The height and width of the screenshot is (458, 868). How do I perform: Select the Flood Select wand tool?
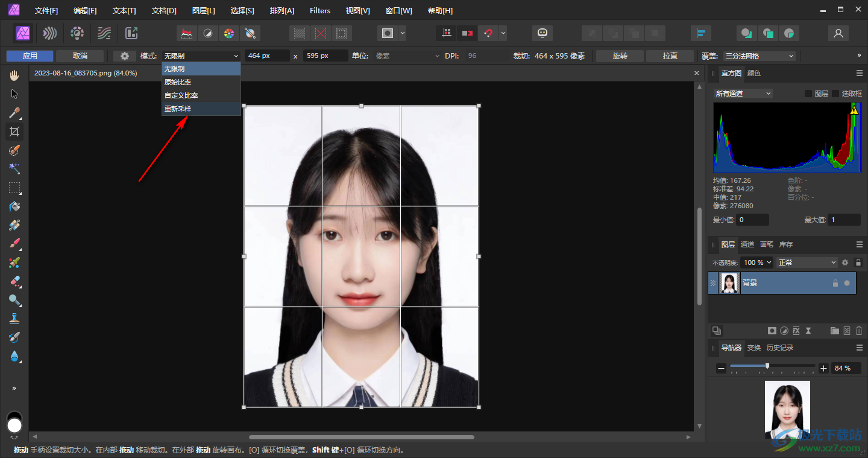(14, 169)
